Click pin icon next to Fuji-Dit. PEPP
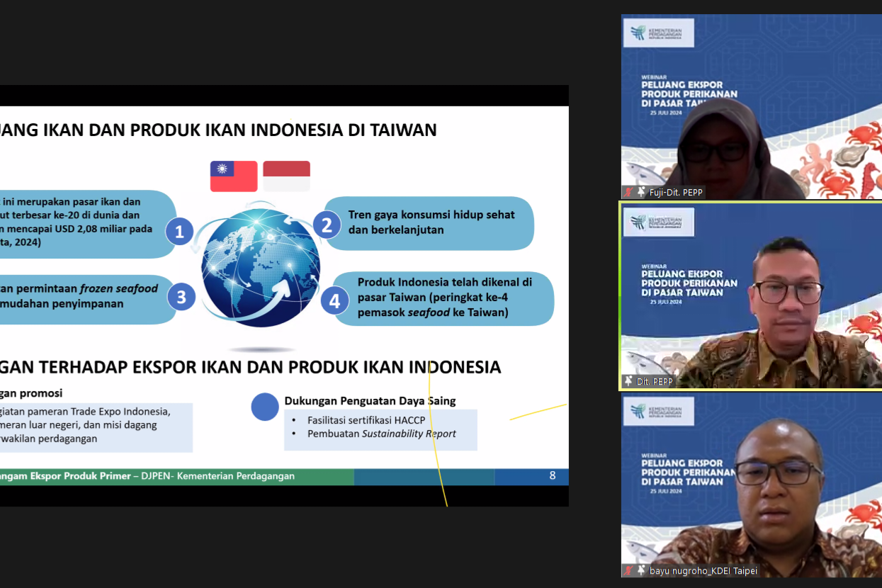 tap(641, 192)
